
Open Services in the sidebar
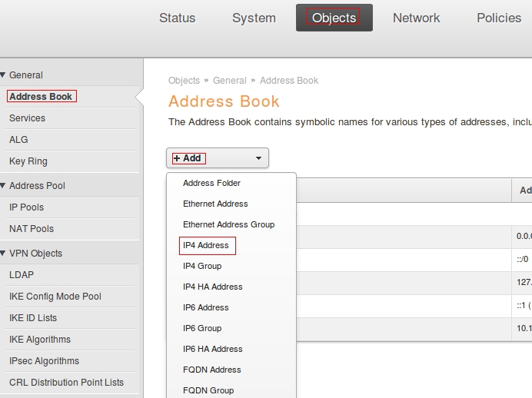point(27,118)
